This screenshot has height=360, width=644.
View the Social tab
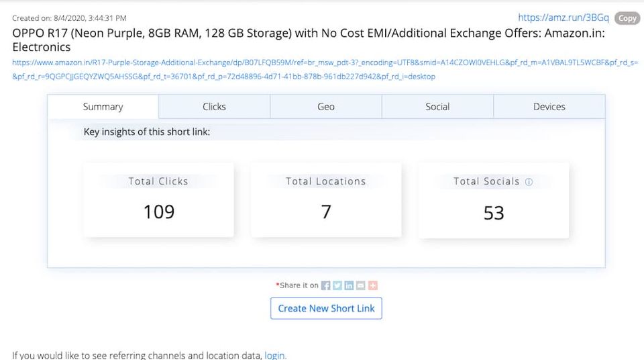pyautogui.click(x=437, y=107)
